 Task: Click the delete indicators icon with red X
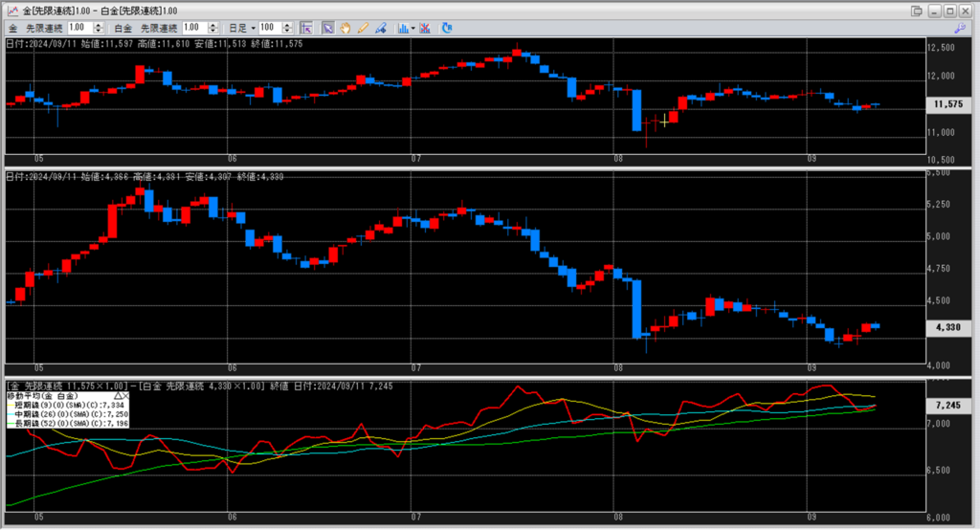coord(424,28)
